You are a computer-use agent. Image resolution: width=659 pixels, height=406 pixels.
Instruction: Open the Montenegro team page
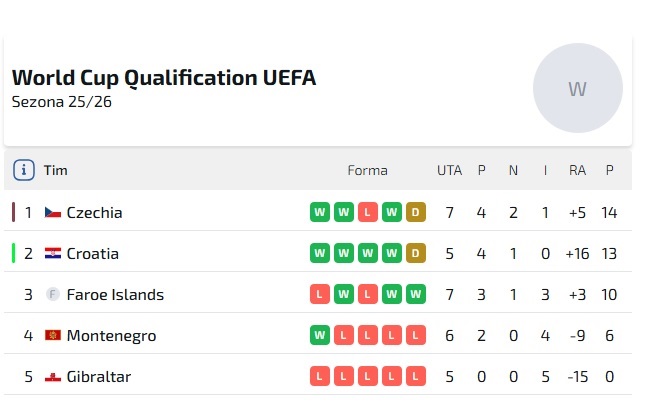pos(111,336)
